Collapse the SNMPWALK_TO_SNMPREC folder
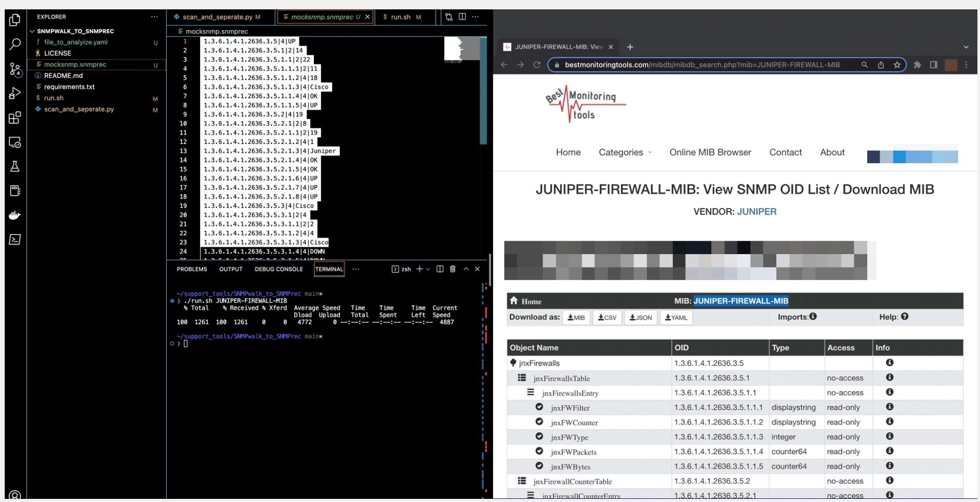 point(33,31)
